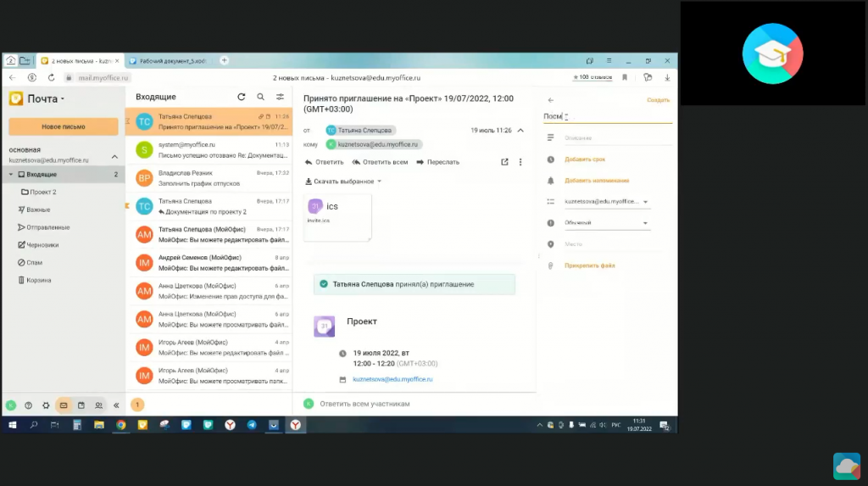
Task: Click Создать to create the task
Action: point(658,100)
